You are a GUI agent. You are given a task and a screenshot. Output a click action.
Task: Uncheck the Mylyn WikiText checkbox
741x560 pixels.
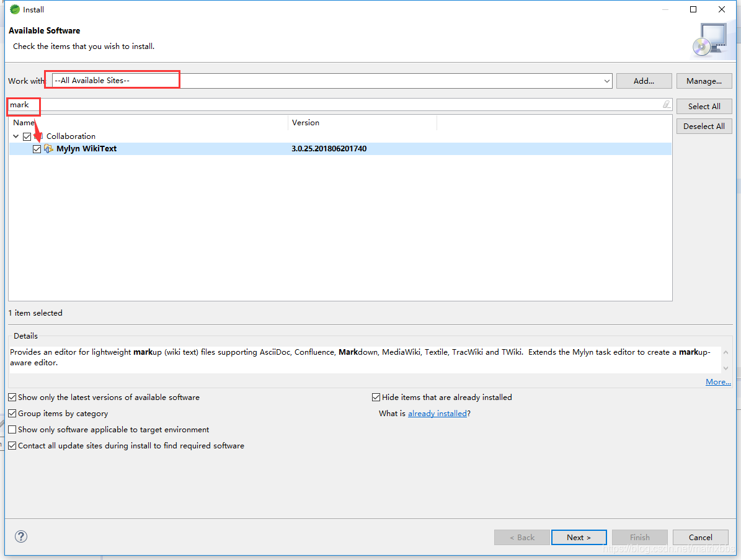(37, 149)
